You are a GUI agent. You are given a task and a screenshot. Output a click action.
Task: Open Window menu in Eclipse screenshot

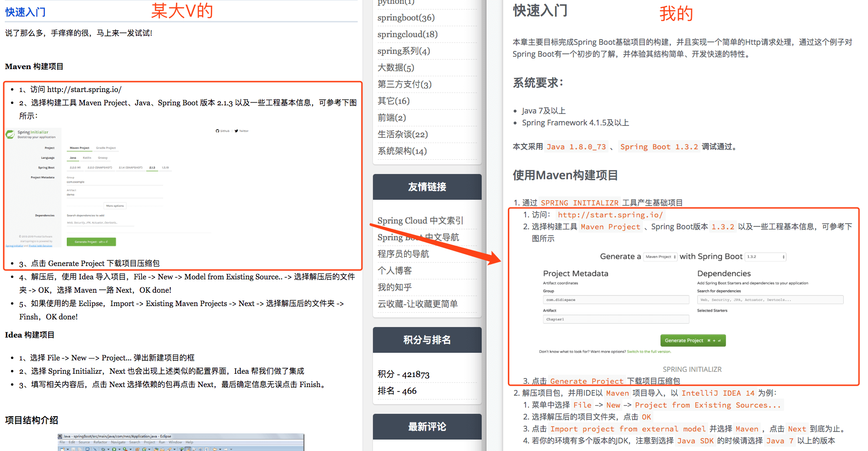(x=176, y=442)
